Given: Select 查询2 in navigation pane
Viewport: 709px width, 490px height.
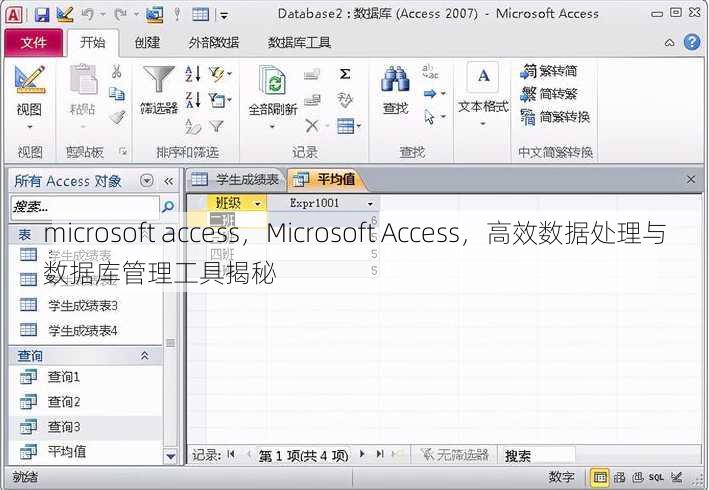Looking at the screenshot, I should point(85,401).
